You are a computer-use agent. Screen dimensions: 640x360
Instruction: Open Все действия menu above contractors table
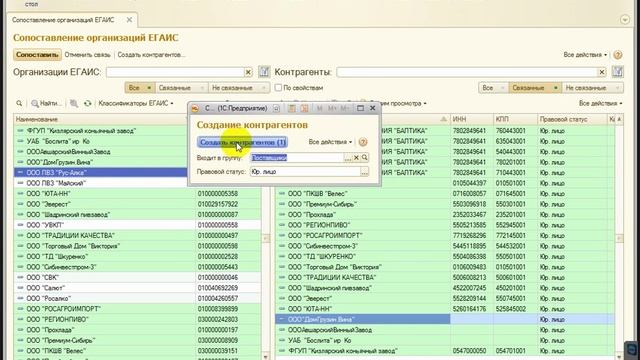tap(600, 104)
